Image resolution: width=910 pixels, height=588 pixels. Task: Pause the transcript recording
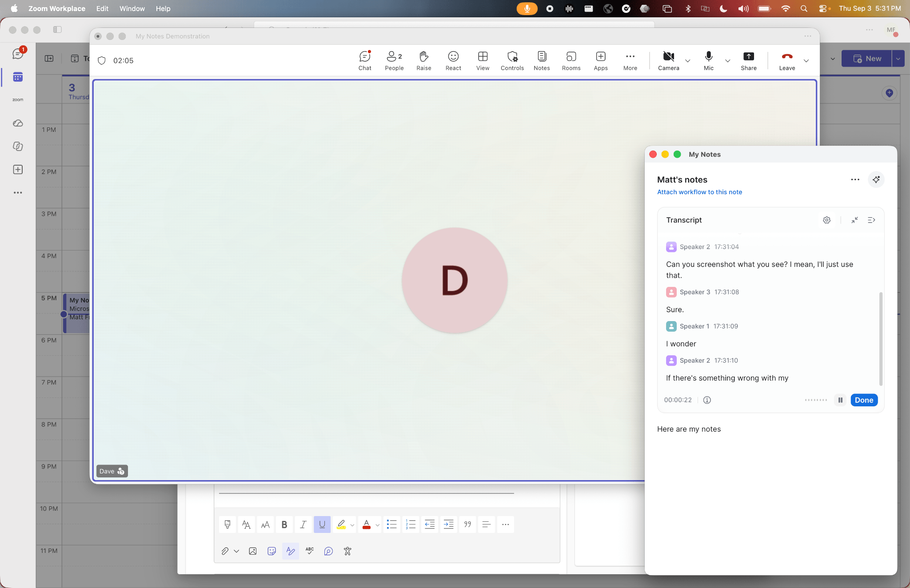840,400
